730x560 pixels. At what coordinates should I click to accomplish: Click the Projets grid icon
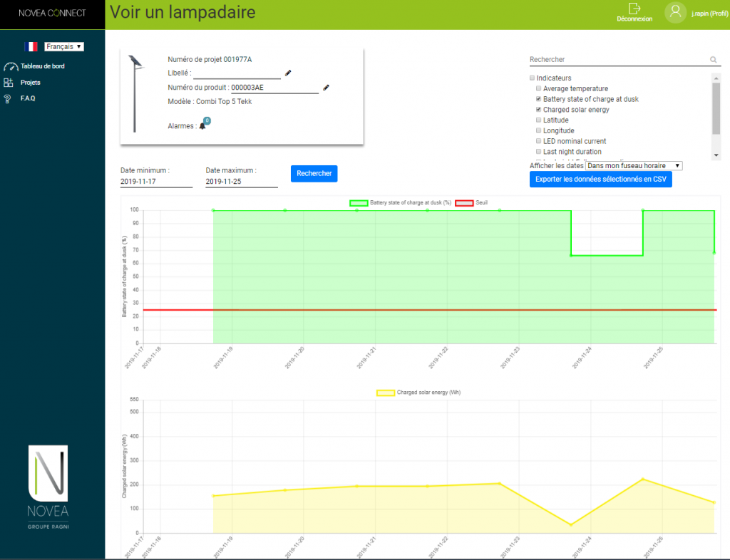coord(9,83)
